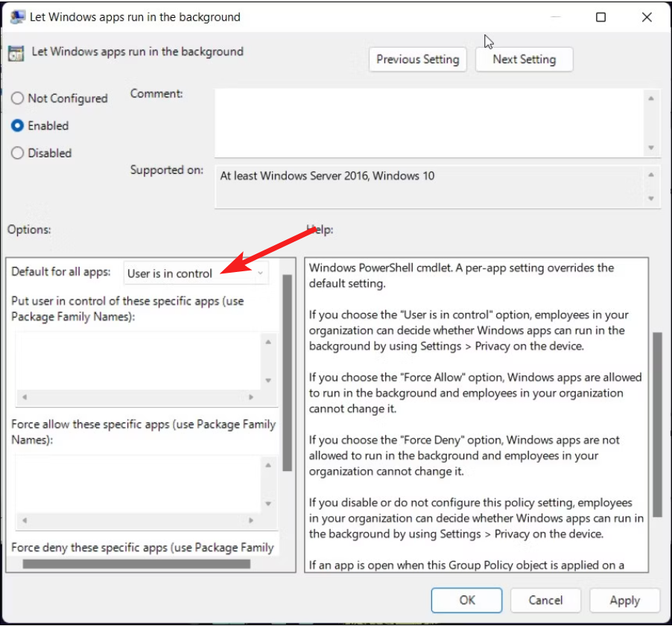Click the 'Default for all apps:' label
672x626 pixels.
61,272
